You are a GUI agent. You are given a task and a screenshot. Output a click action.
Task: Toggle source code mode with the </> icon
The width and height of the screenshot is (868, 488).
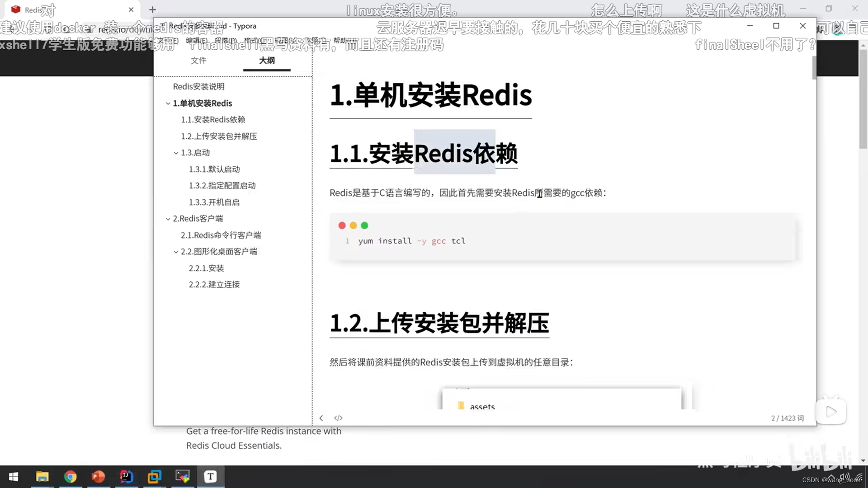(x=338, y=418)
